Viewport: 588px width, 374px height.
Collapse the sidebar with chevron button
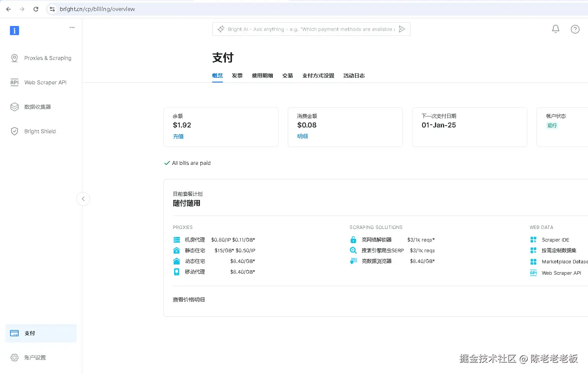point(83,199)
